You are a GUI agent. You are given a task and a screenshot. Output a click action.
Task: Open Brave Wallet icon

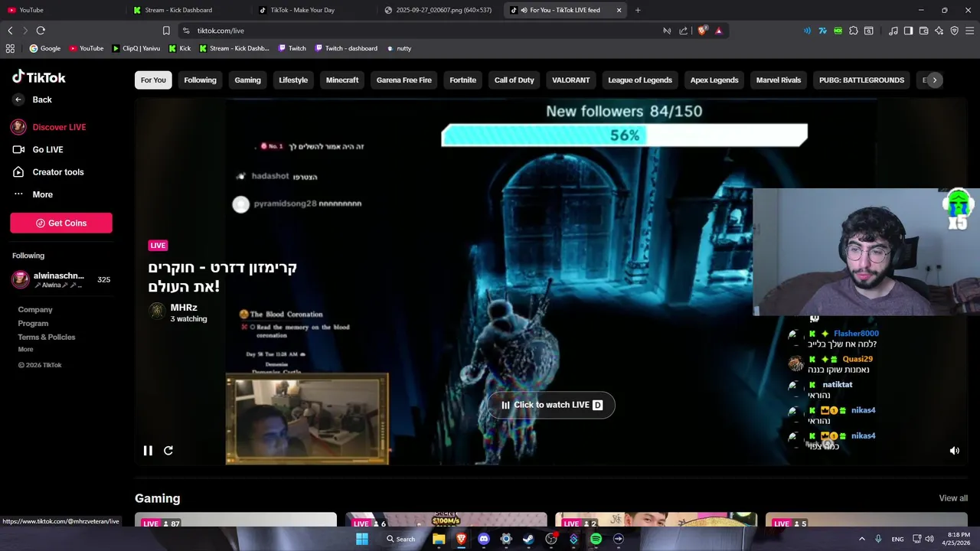coord(924,31)
